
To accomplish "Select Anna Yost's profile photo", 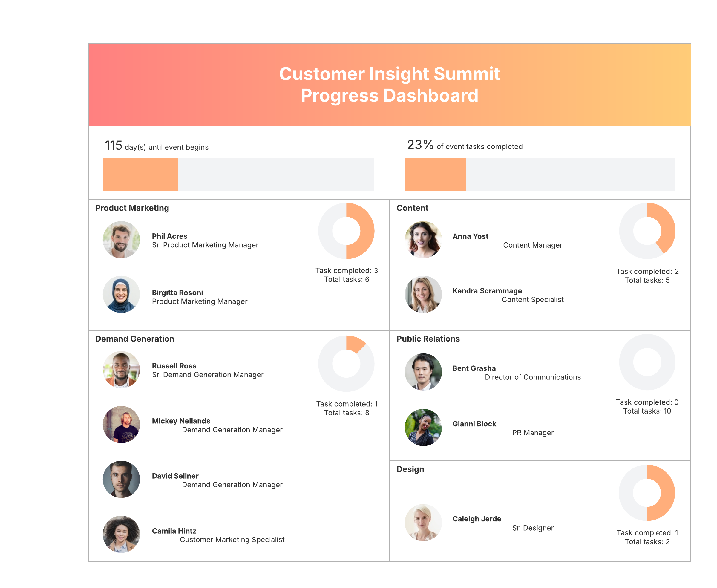I will pyautogui.click(x=423, y=240).
